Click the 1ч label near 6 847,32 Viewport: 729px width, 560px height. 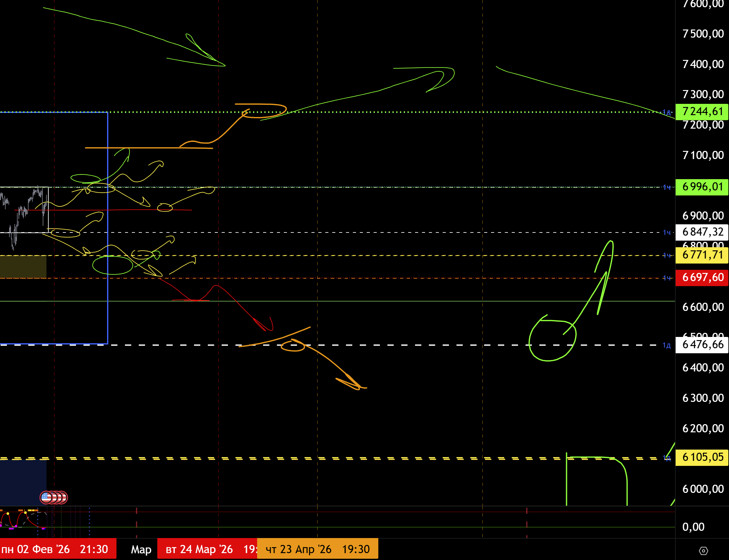666,232
